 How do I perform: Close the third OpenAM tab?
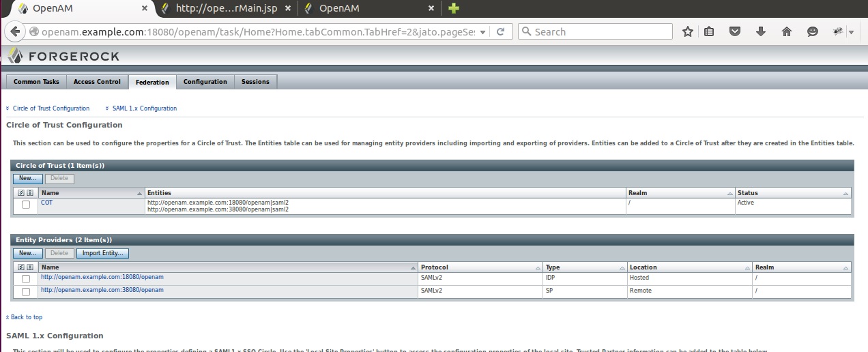point(431,8)
